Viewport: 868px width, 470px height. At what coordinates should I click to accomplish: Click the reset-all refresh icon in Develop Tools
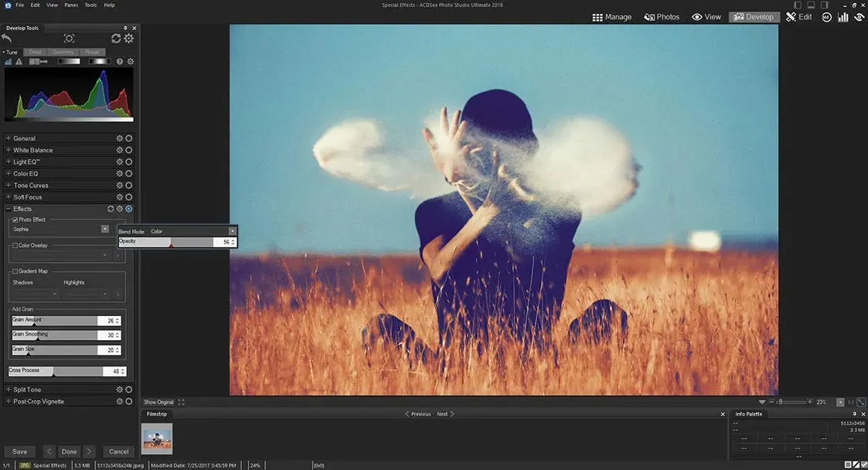116,38
